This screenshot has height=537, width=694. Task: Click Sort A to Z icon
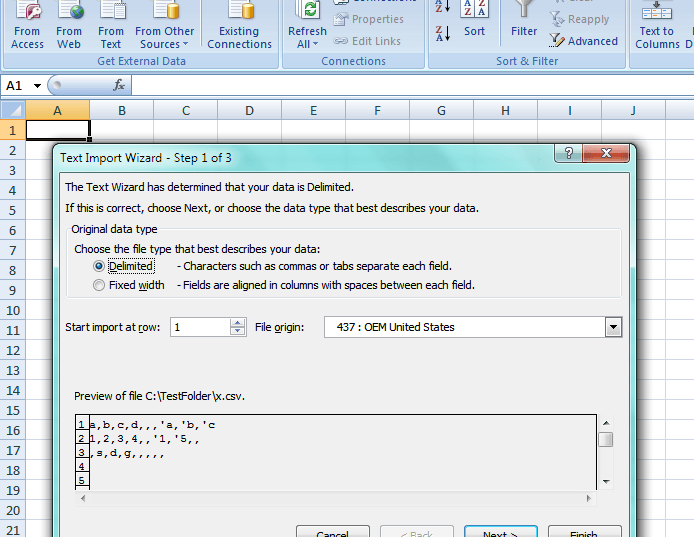coord(443,8)
